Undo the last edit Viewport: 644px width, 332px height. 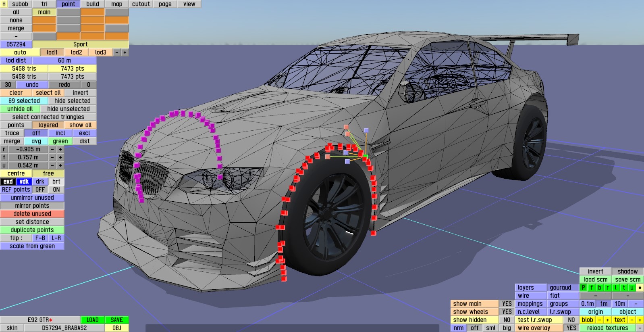32,85
